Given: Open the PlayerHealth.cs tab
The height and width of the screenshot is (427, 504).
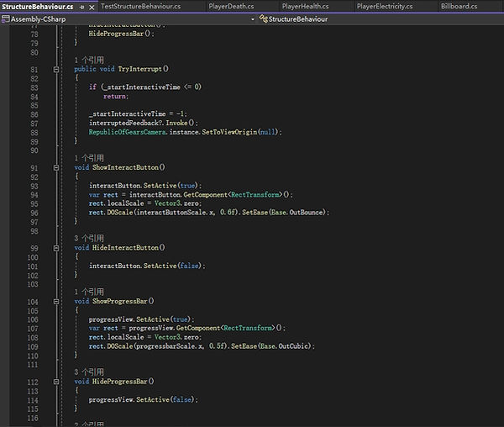Looking at the screenshot, I should click(306, 6).
